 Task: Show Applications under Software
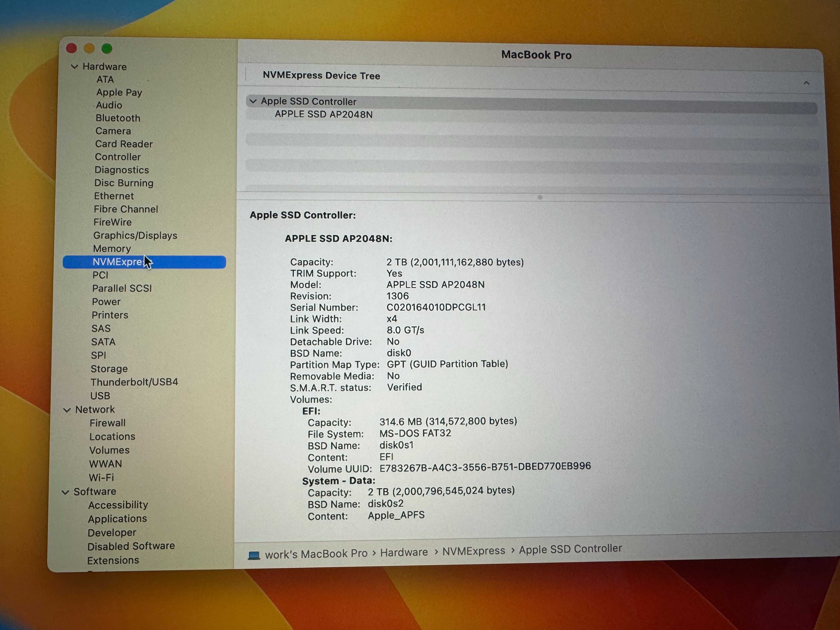[x=117, y=519]
